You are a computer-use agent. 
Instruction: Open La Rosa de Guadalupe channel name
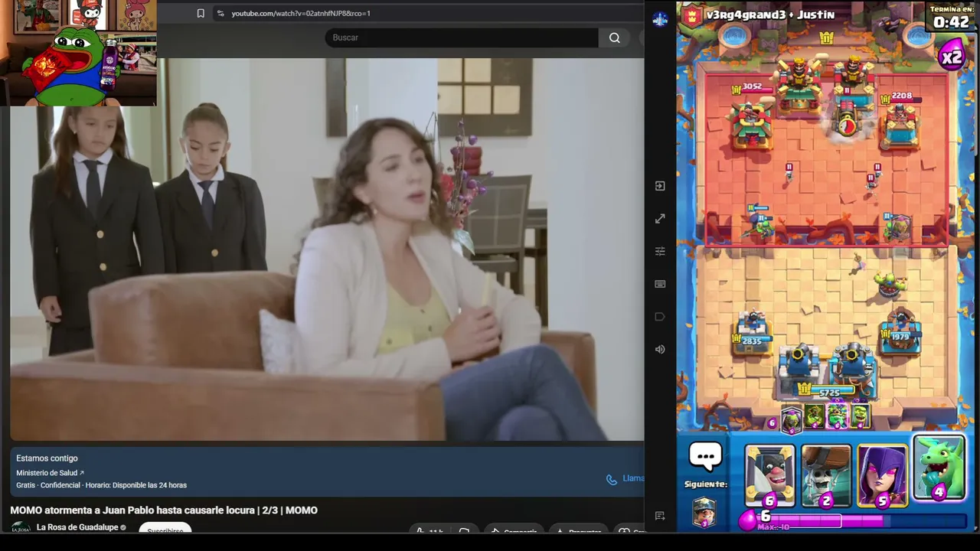click(x=77, y=527)
